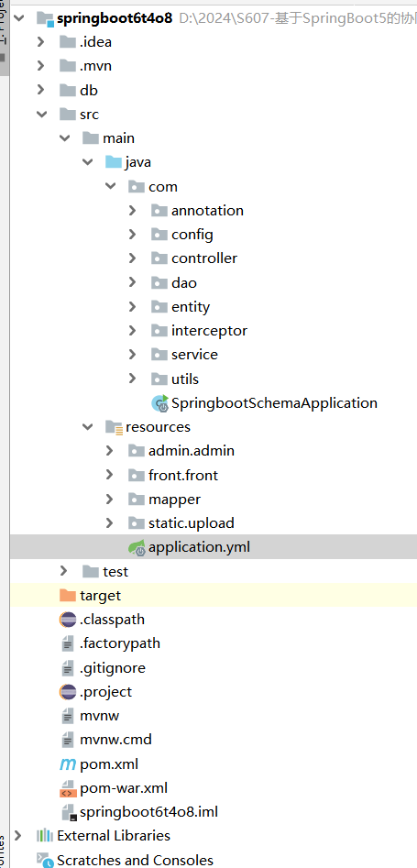Click the com package icon
Screen dimensions: 417x868
(x=137, y=187)
